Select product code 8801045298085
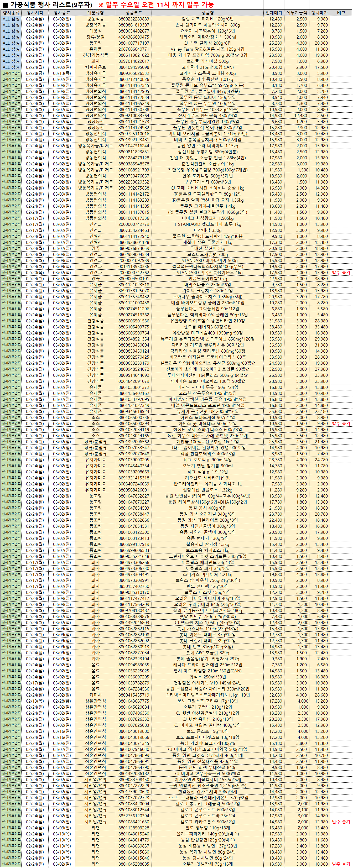The height and width of the screenshot is (868, 353). 134,864
